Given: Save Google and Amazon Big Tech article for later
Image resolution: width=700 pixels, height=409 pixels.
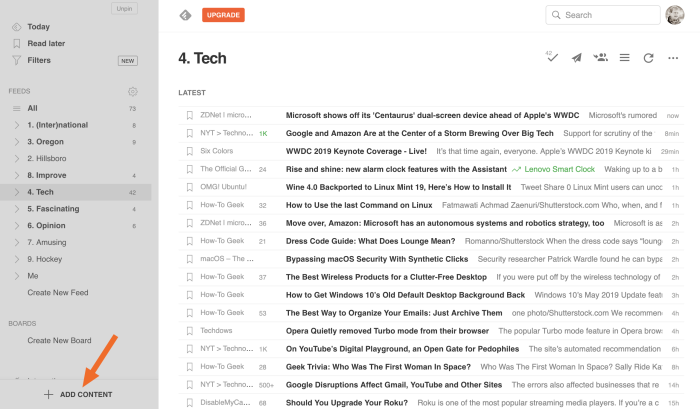Looking at the screenshot, I should tap(190, 133).
